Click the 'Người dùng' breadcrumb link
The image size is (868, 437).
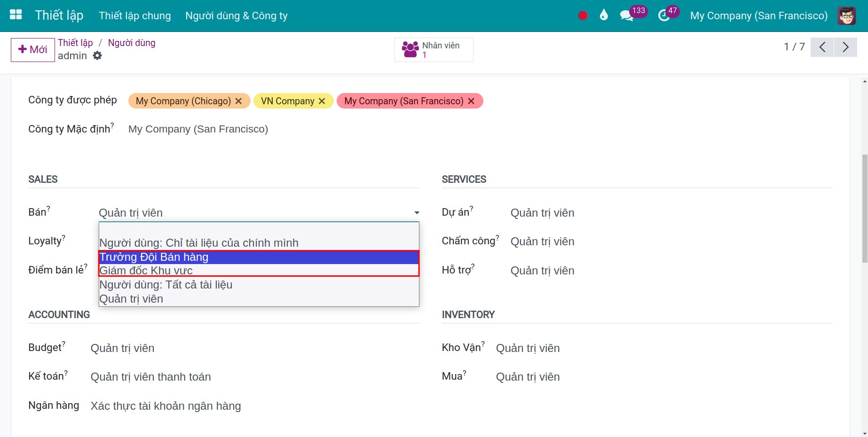[x=132, y=43]
